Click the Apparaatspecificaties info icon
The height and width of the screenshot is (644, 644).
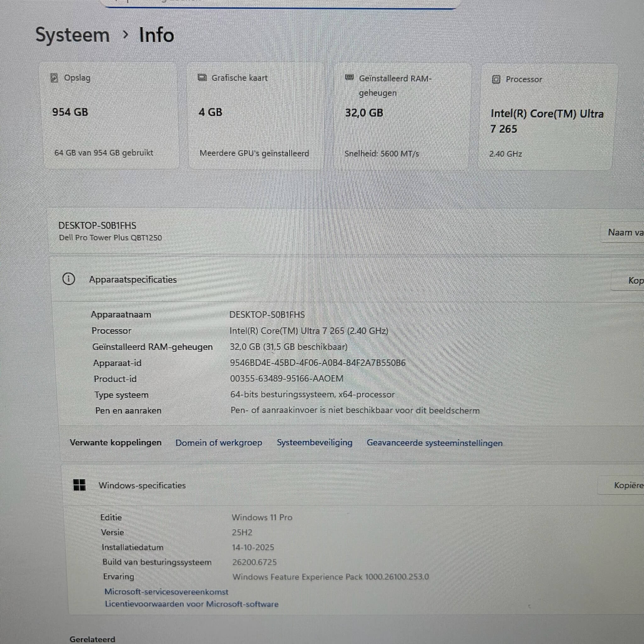click(x=69, y=279)
